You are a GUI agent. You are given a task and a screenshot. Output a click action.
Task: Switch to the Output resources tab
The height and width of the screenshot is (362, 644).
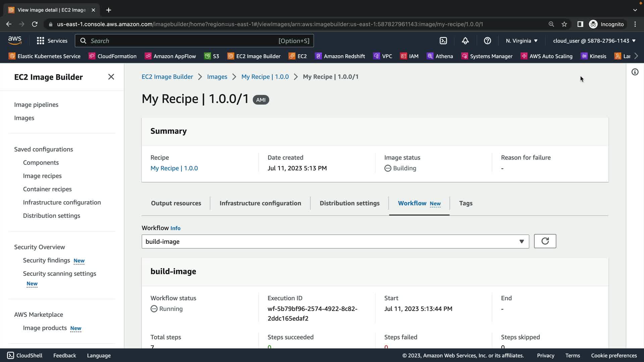click(x=176, y=203)
